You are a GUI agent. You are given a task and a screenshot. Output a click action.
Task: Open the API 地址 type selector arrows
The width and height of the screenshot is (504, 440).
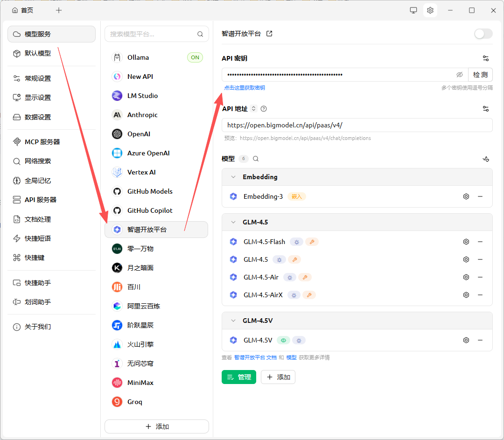pos(254,109)
